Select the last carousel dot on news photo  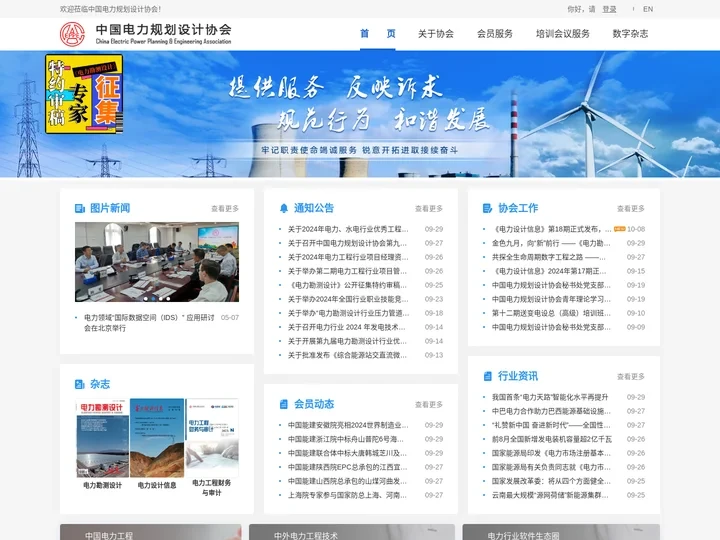[x=168, y=298]
